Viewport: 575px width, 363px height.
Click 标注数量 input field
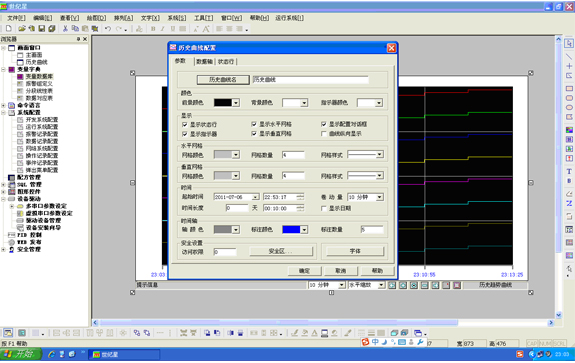pos(372,230)
